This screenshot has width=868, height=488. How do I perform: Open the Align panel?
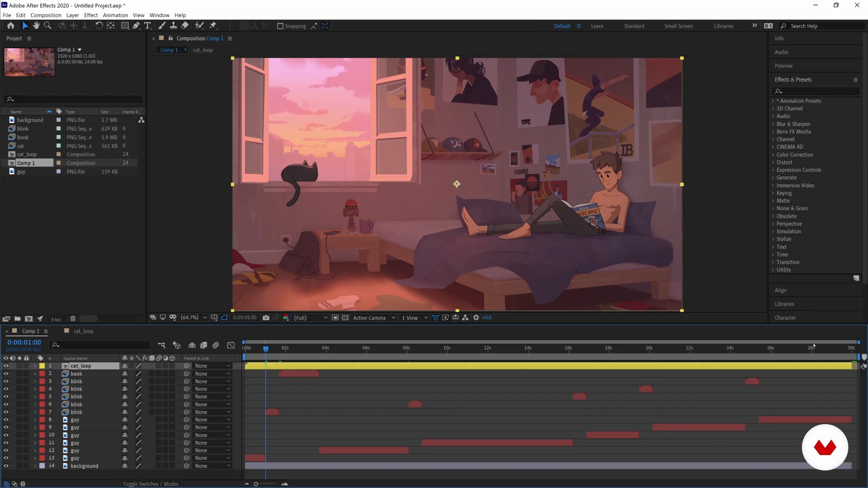[780, 290]
